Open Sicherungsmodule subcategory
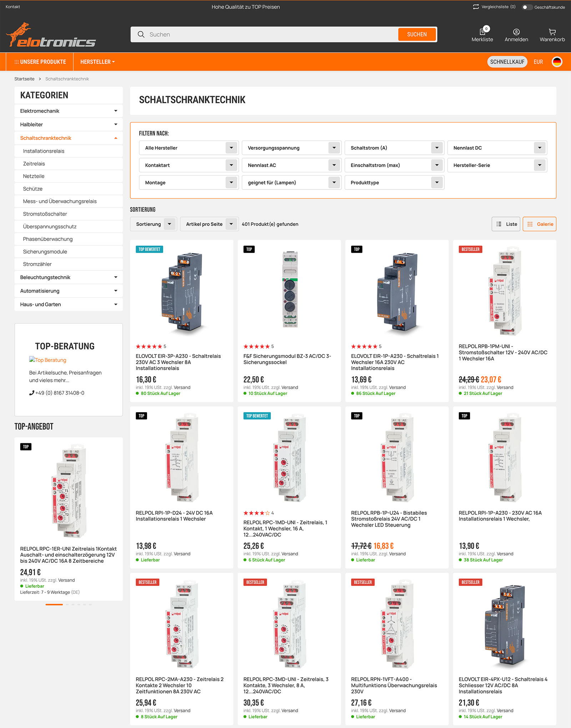Screen dimensions: 571x728 pyautogui.click(x=69, y=252)
